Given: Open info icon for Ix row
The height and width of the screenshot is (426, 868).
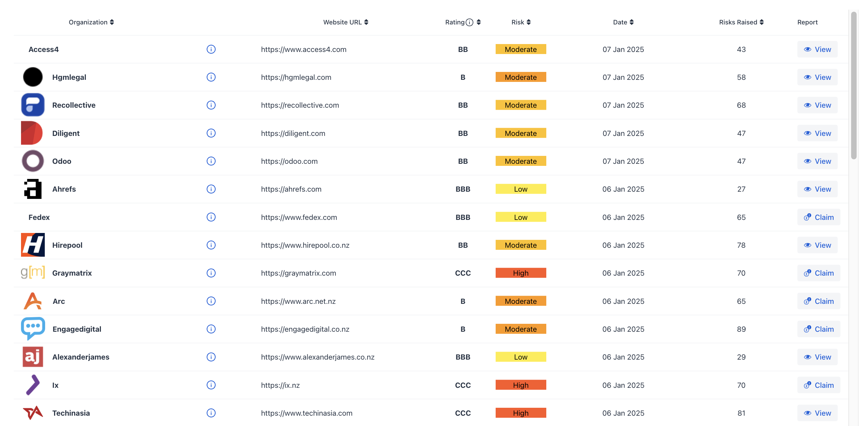Looking at the screenshot, I should [211, 385].
